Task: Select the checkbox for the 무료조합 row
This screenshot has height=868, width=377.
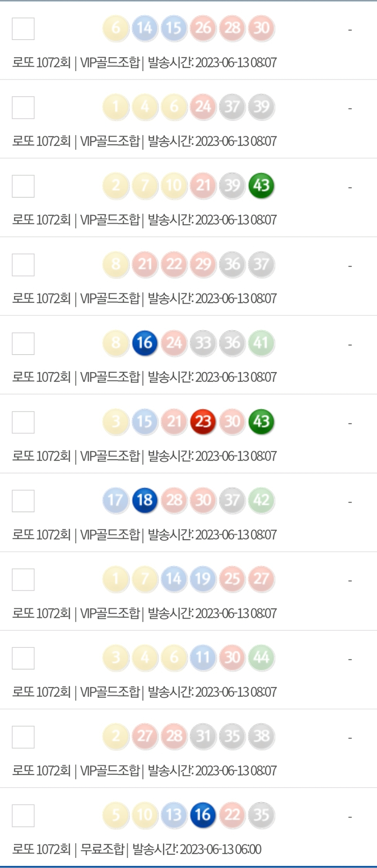Action: point(23,816)
